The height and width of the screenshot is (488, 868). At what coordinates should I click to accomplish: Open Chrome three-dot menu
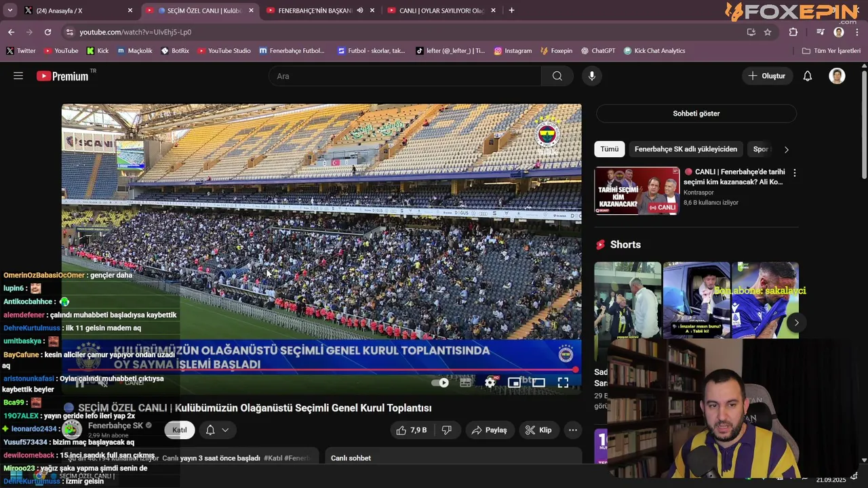(x=857, y=32)
